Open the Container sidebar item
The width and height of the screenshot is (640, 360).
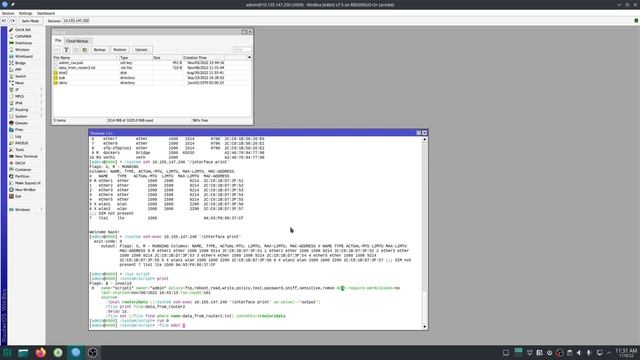tap(23, 170)
